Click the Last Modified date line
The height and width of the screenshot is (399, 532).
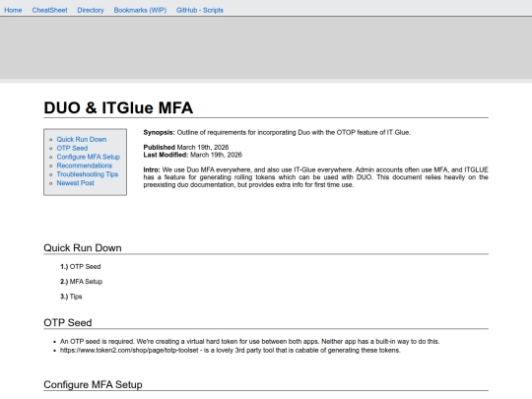point(192,155)
